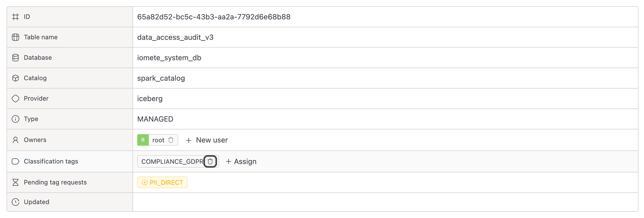Click the Provider hexagon icon
Screen dimensions: 644x218
coord(15,99)
